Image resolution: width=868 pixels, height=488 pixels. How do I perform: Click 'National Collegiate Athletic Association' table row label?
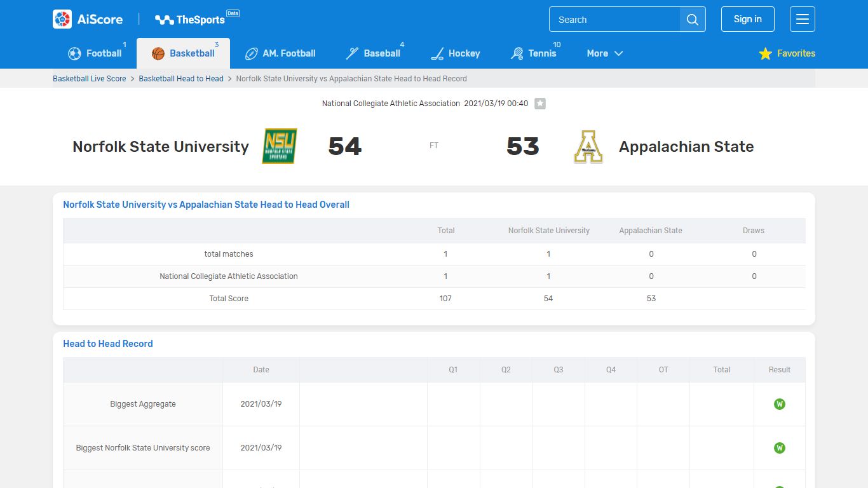click(229, 276)
